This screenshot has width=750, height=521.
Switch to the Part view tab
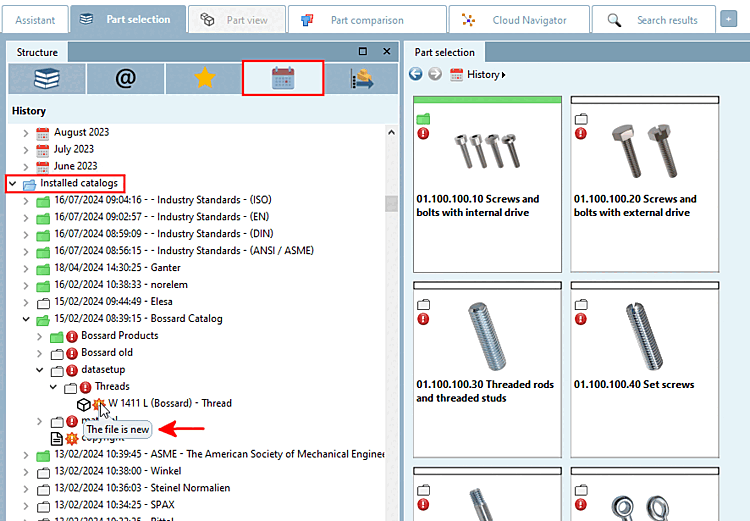237,20
